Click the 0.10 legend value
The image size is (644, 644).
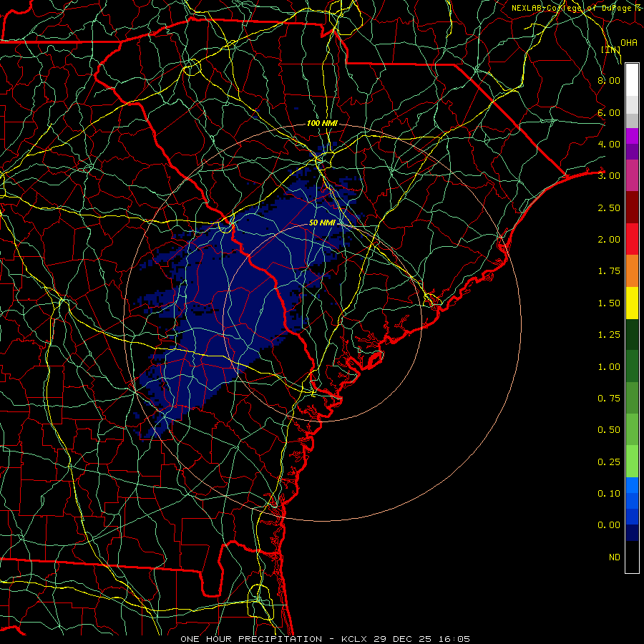[x=609, y=494]
